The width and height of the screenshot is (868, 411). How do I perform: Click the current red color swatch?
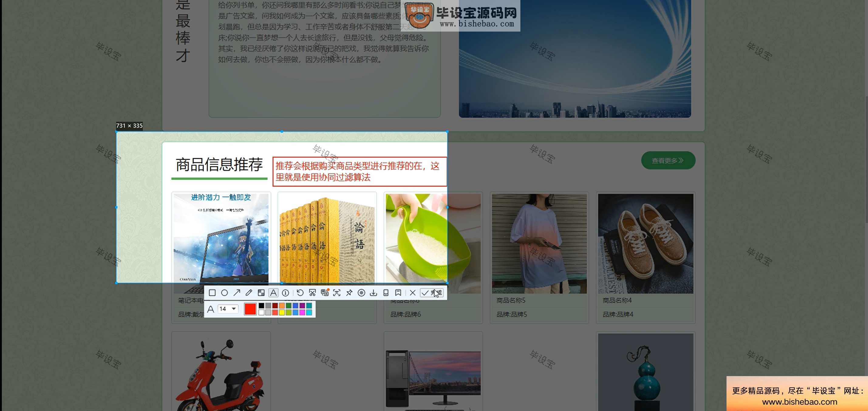[250, 309]
